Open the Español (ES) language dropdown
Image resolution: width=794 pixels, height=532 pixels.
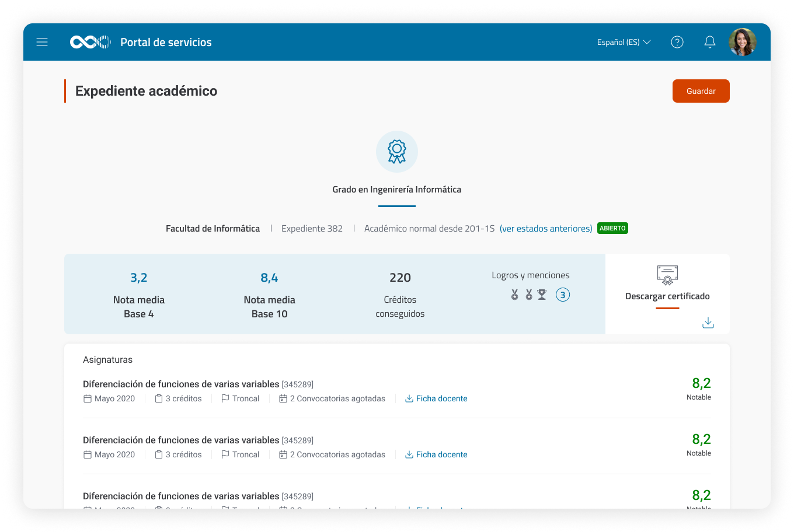(x=624, y=42)
